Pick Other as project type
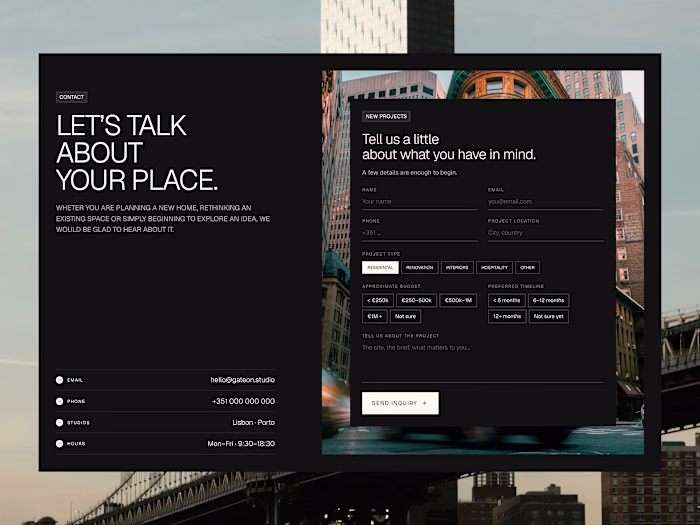 click(527, 267)
